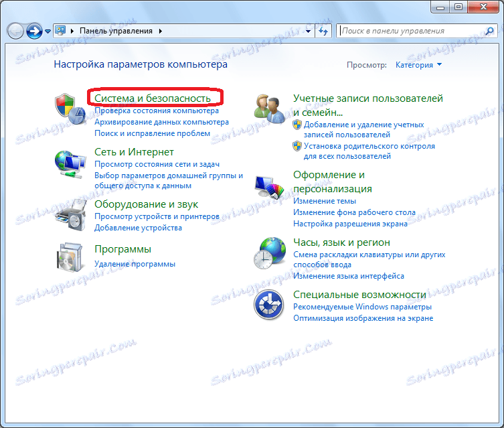Click the Панель управления breadcrumb
The width and height of the screenshot is (504, 428).
116,31
